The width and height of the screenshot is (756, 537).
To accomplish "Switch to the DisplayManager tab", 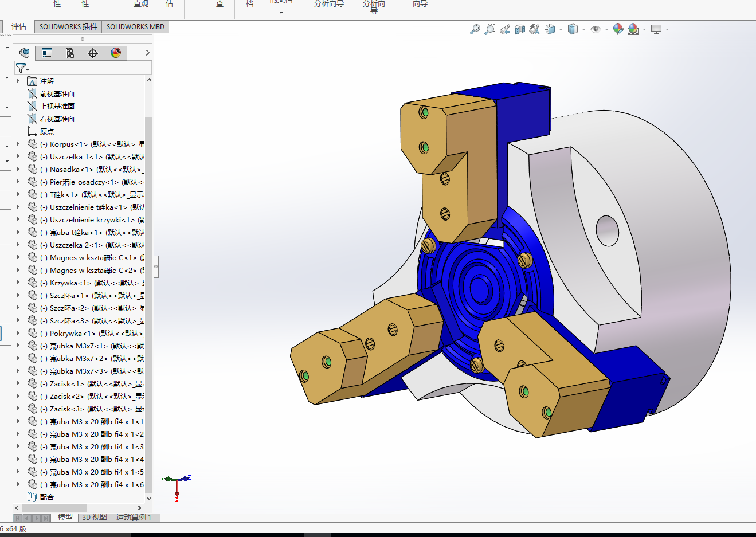I will [x=116, y=53].
